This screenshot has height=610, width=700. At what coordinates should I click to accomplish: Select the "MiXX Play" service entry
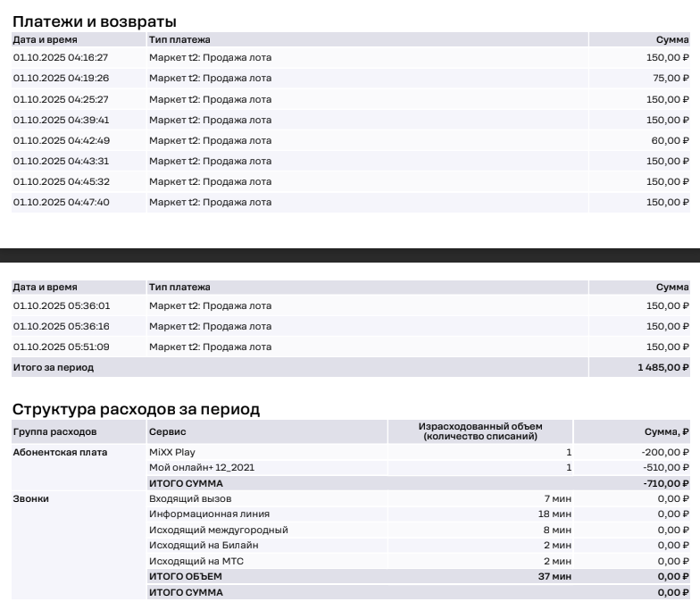click(171, 453)
